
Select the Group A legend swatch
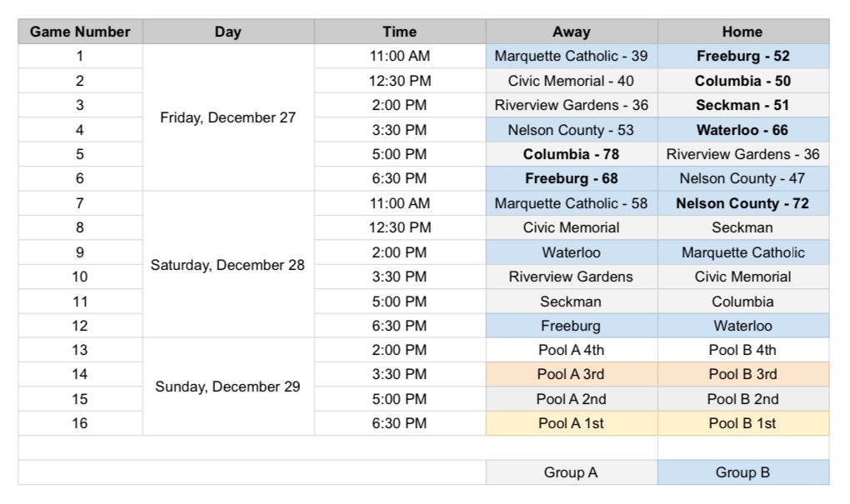click(571, 472)
